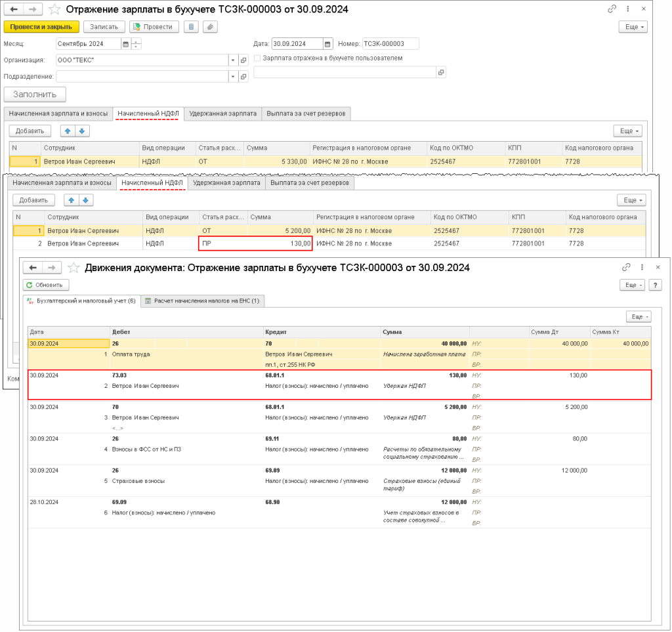Enable 'Зарплата отражена в бухучете пользователем' checkbox
This screenshot has height=632, width=672.
[x=257, y=58]
